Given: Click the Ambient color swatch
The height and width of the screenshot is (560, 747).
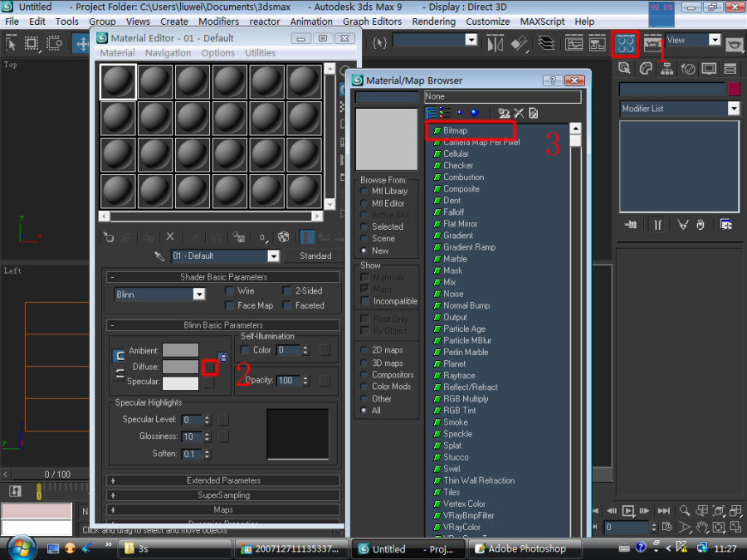Looking at the screenshot, I should pos(180,350).
